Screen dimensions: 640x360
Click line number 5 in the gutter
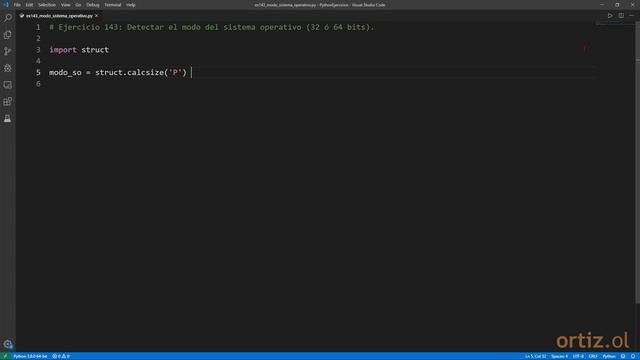click(x=38, y=73)
